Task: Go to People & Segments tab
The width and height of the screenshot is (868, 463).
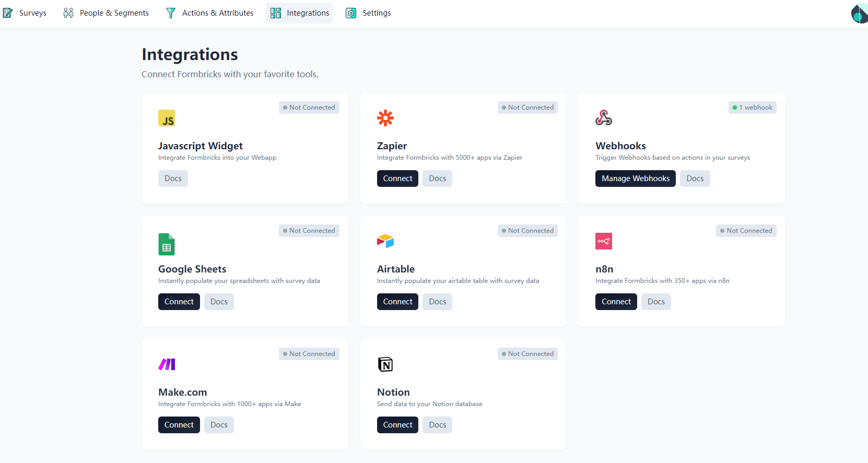Action: pyautogui.click(x=106, y=13)
